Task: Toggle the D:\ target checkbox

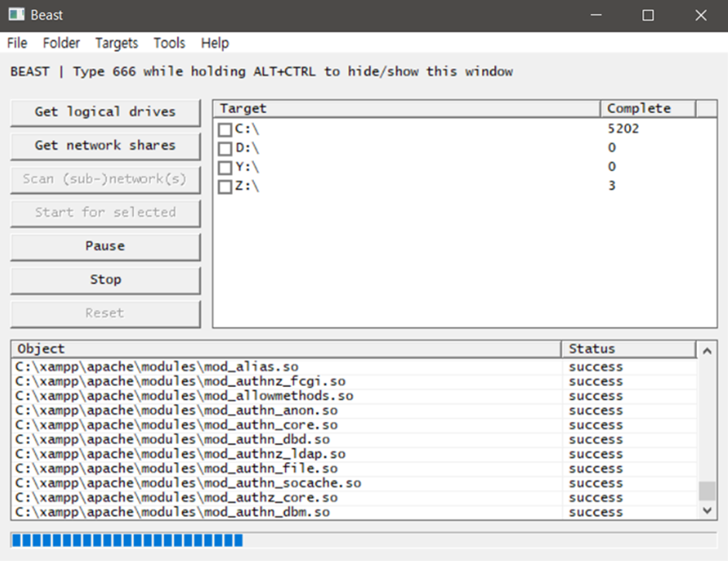Action: tap(225, 149)
